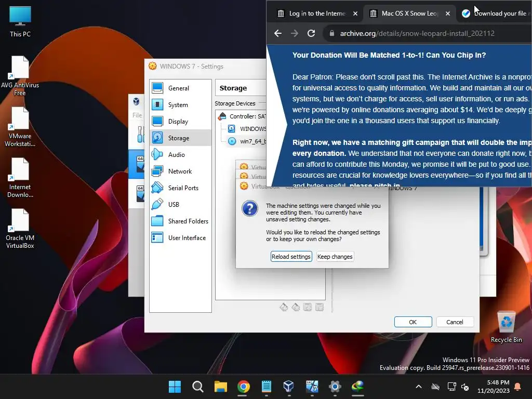Switch to Download your file tab
Viewport: 532px width, 399px height.
[x=495, y=14]
